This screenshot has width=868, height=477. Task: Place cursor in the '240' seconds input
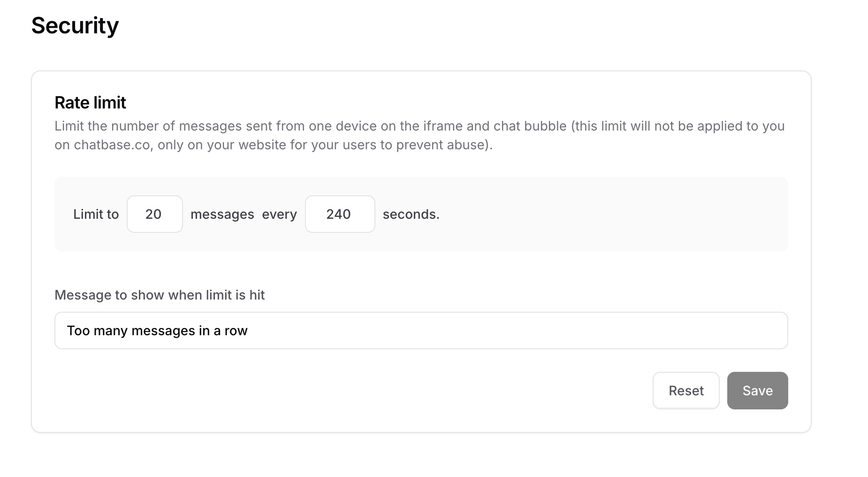[x=340, y=214]
